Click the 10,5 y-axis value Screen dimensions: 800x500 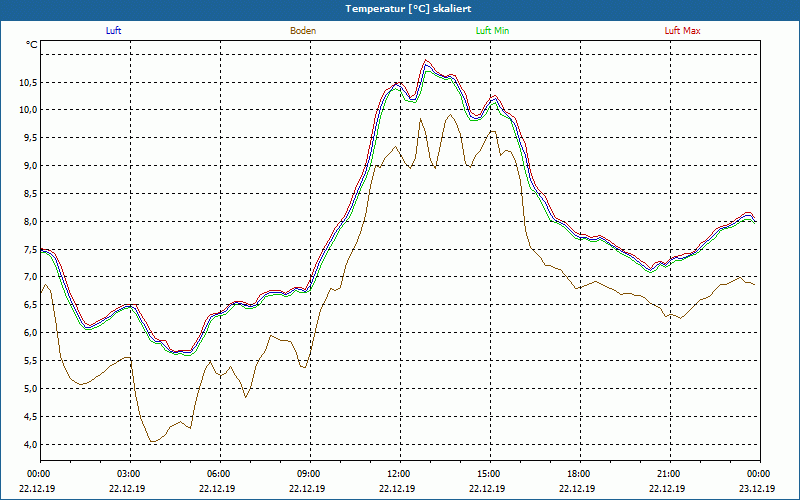pos(28,83)
